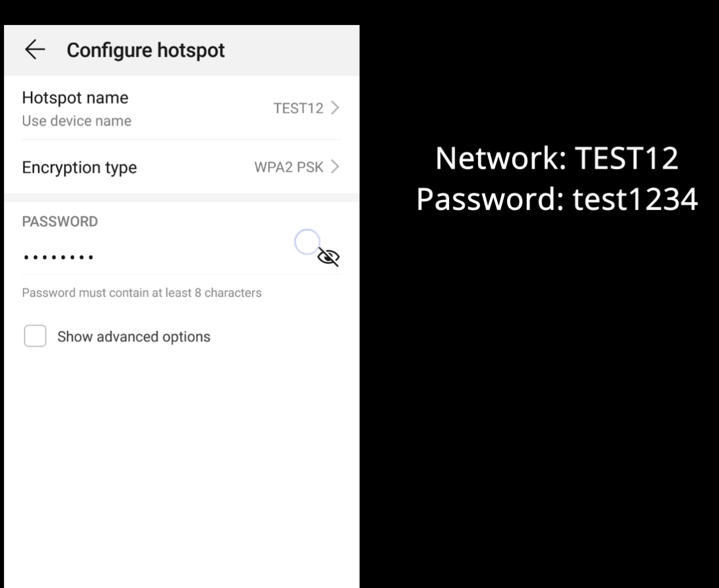The width and height of the screenshot is (719, 588).
Task: Tap the TEST12 hotspot name value
Action: pyautogui.click(x=298, y=108)
